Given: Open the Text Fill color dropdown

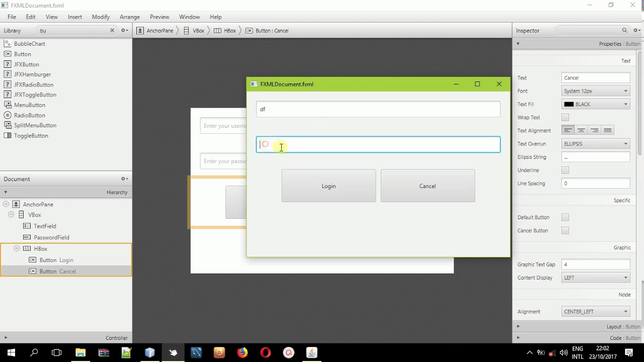Looking at the screenshot, I should (x=596, y=104).
